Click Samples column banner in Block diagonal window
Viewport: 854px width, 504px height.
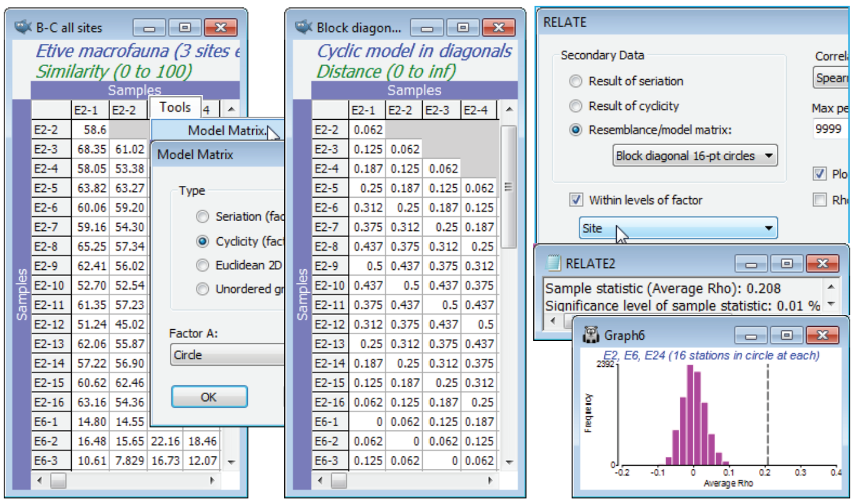[414, 90]
